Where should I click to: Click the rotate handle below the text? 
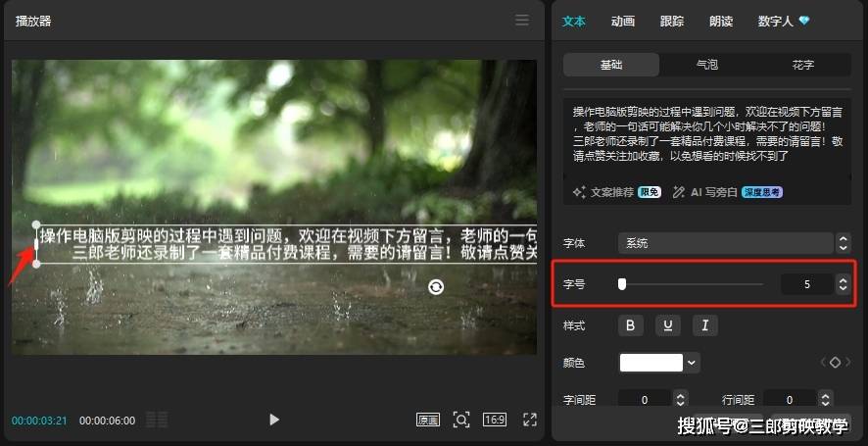pos(436,286)
